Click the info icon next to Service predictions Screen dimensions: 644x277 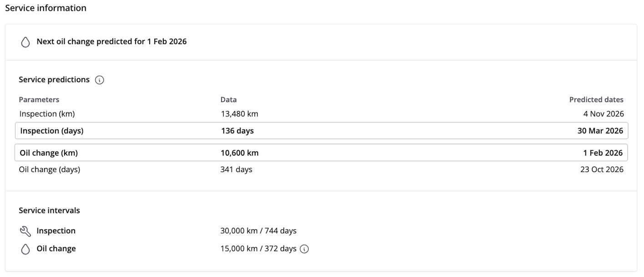(100, 80)
